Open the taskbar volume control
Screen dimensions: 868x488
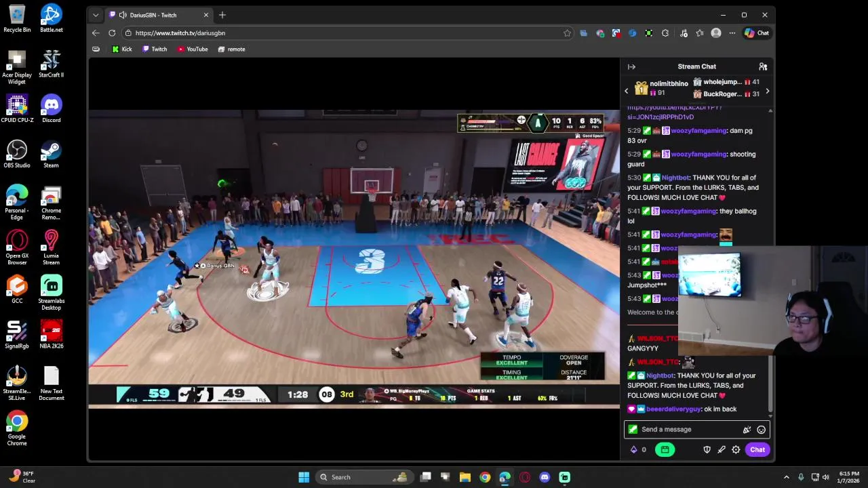[826, 477]
